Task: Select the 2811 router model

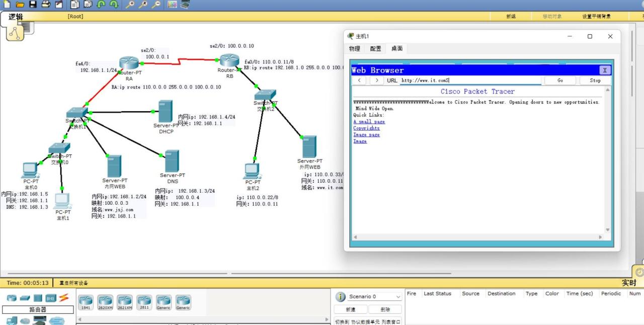Action: [x=144, y=301]
